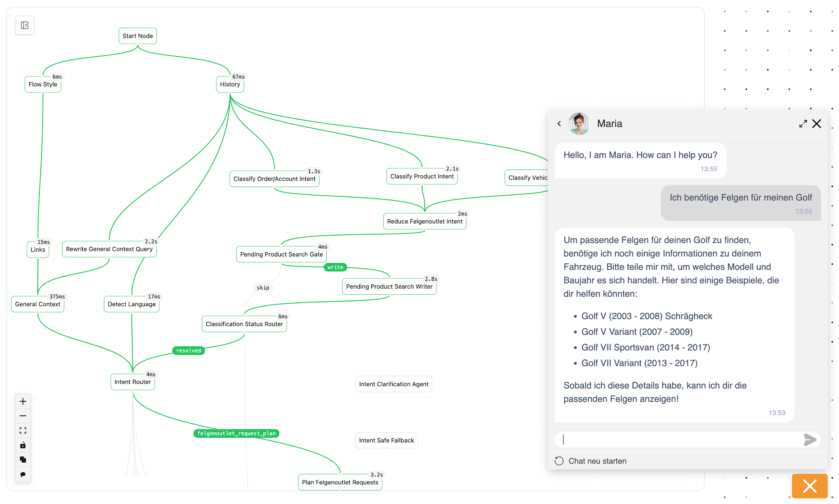Image resolution: width=839 pixels, height=504 pixels.
Task: Select the Links node
Action: (x=38, y=250)
